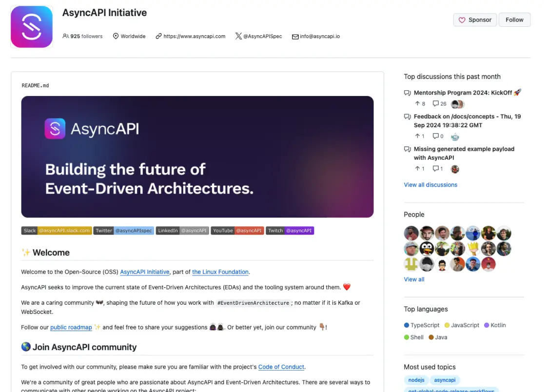Viewport: 547px width, 392px height.
Task: Click the penguin avatar in People section
Action: tap(426, 249)
